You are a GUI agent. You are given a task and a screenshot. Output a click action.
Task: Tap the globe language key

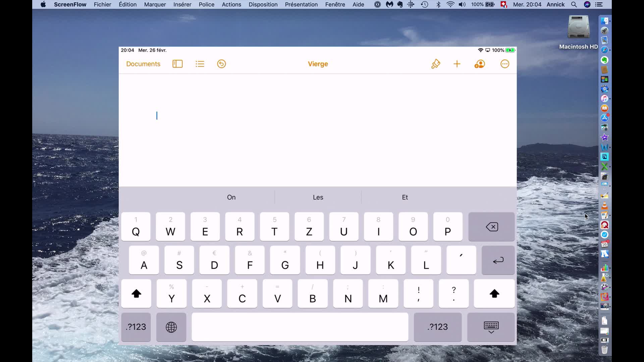click(171, 327)
